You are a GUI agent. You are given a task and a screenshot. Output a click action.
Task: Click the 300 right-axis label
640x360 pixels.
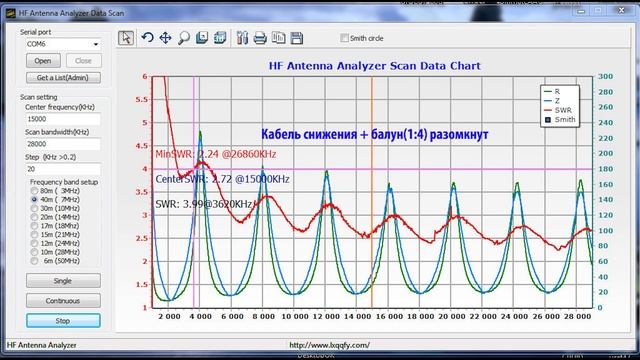click(606, 76)
